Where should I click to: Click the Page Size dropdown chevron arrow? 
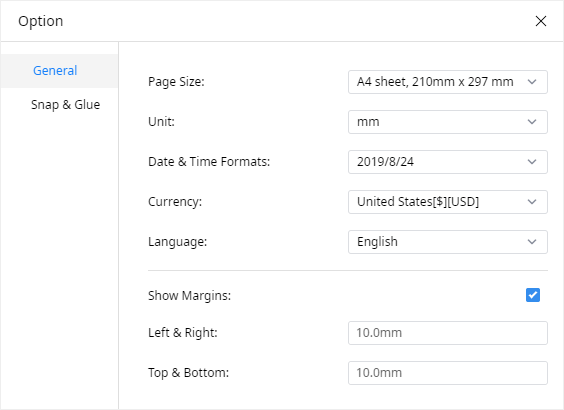(532, 82)
